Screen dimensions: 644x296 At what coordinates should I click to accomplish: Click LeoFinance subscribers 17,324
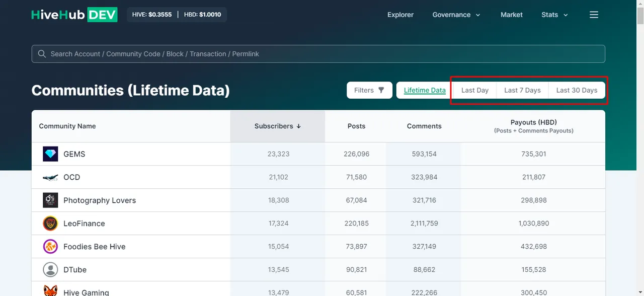pos(279,224)
